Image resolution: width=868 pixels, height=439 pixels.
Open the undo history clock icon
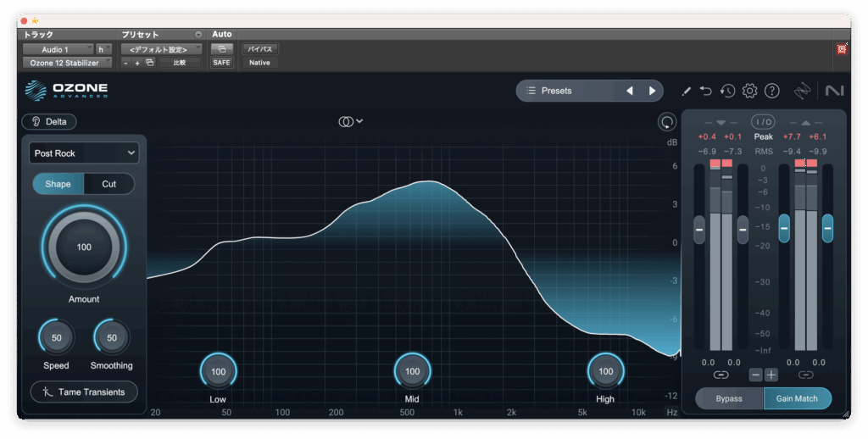[x=727, y=91]
